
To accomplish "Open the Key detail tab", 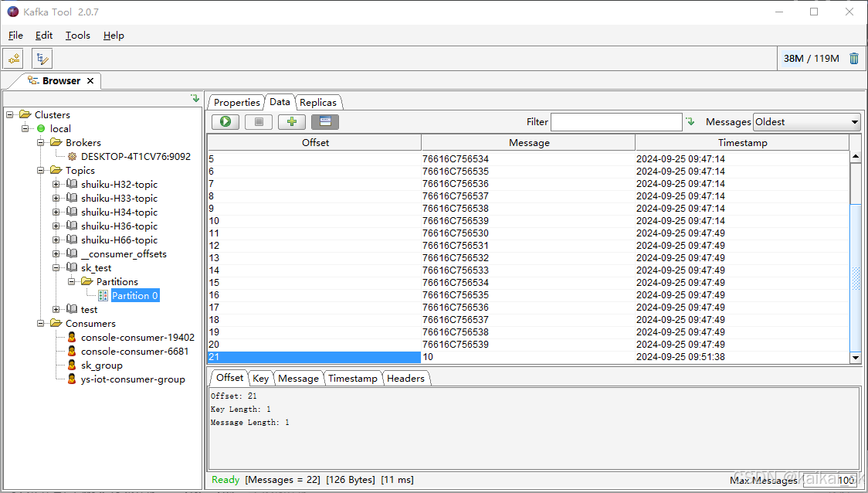I will [x=260, y=379].
